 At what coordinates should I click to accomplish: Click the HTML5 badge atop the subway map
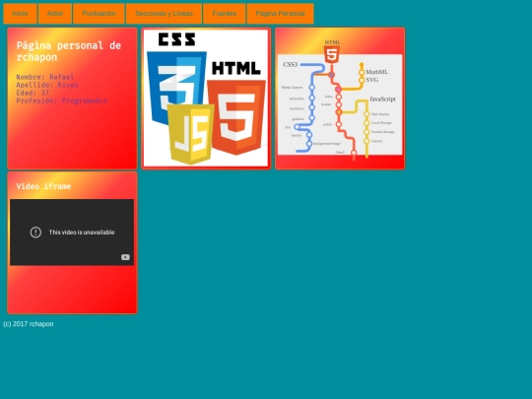click(332, 54)
